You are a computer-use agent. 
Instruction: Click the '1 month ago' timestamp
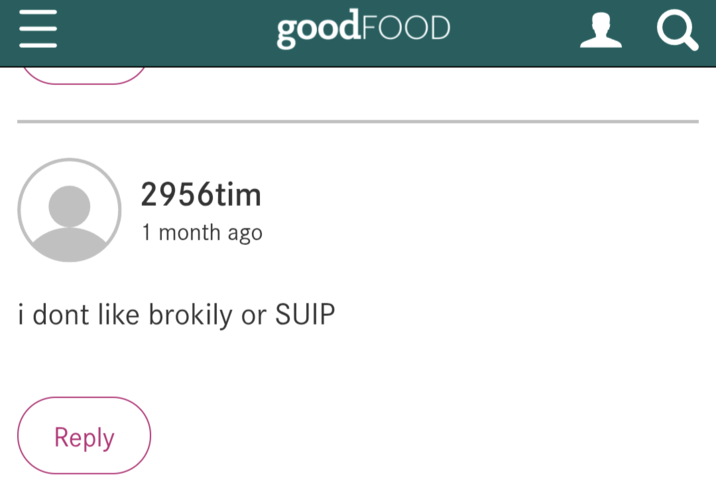pos(202,233)
